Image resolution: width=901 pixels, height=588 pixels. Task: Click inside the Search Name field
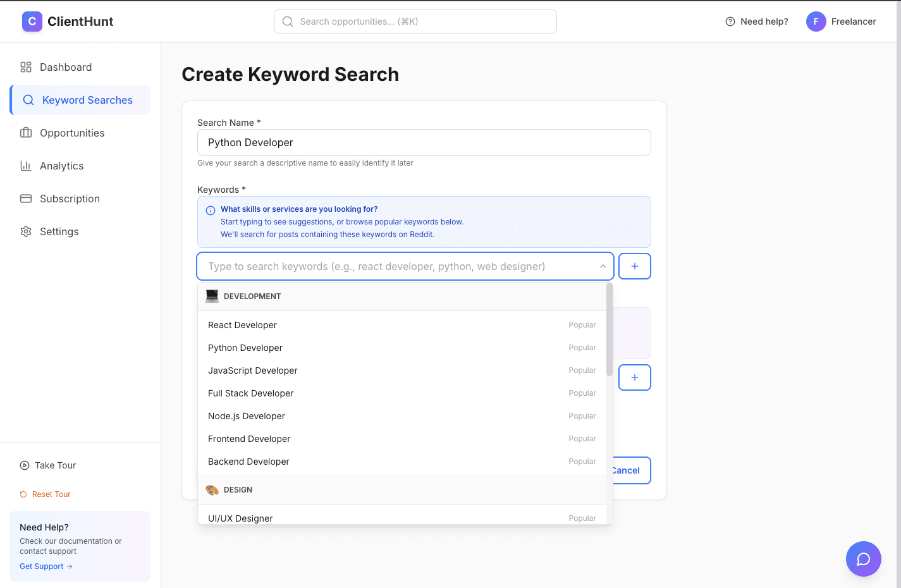(x=424, y=142)
